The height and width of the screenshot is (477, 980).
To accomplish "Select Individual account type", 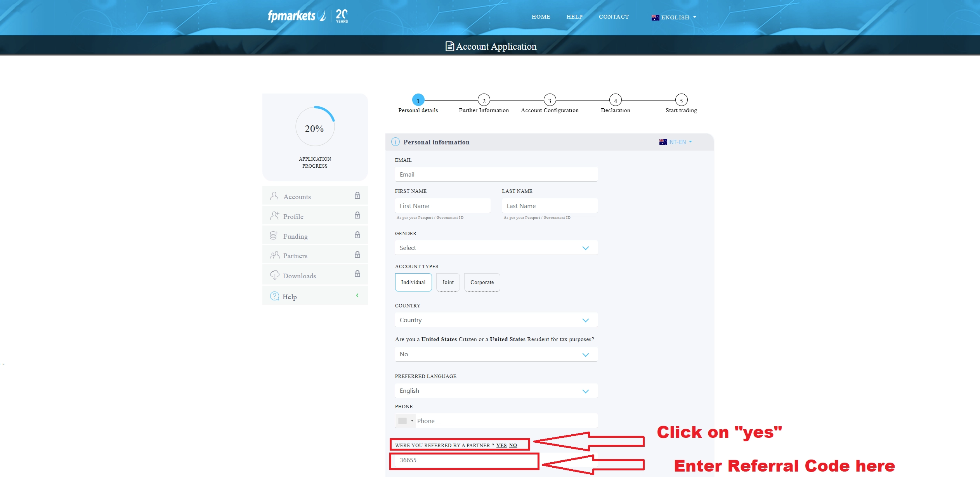I will (413, 282).
